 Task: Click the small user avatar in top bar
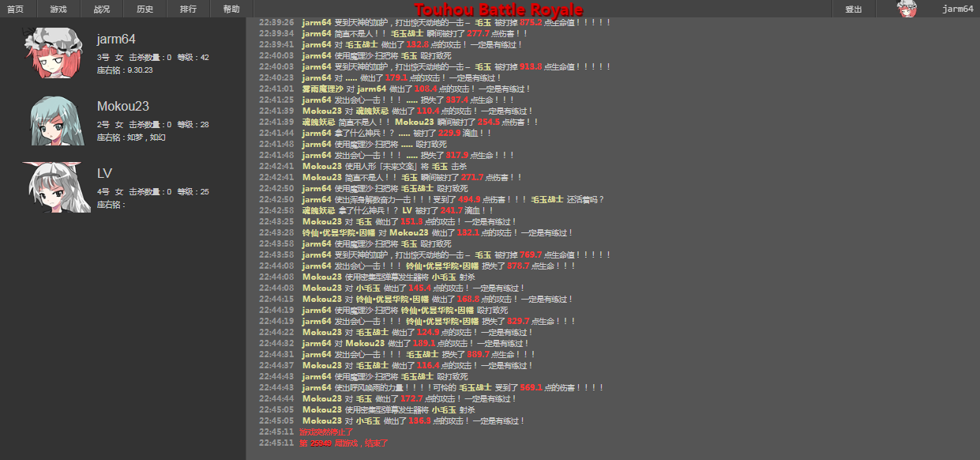(907, 9)
